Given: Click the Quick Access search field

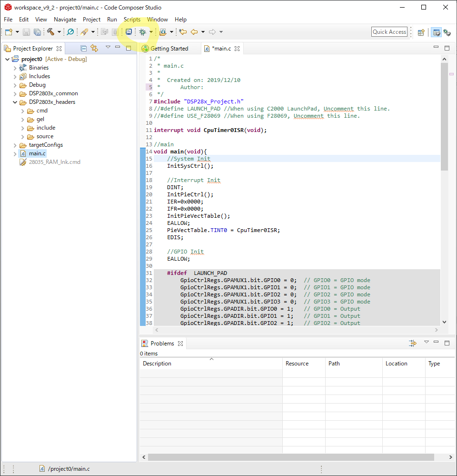Looking at the screenshot, I should click(389, 32).
